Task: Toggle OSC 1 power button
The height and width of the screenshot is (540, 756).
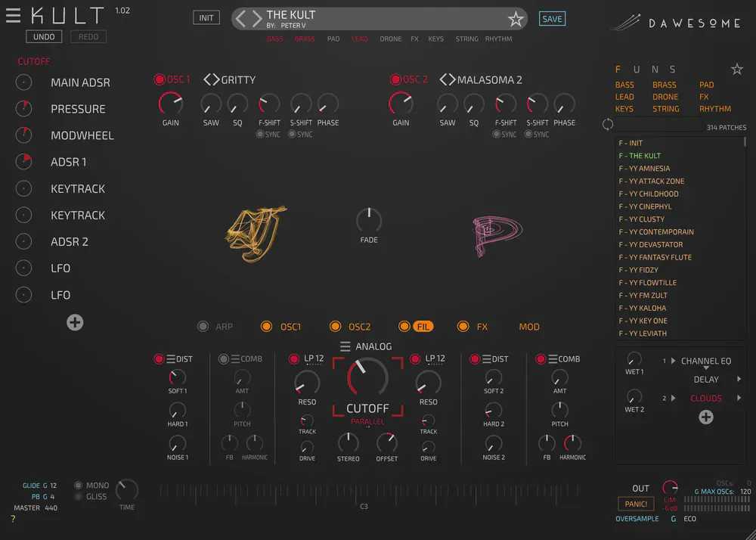Action: pyautogui.click(x=160, y=79)
